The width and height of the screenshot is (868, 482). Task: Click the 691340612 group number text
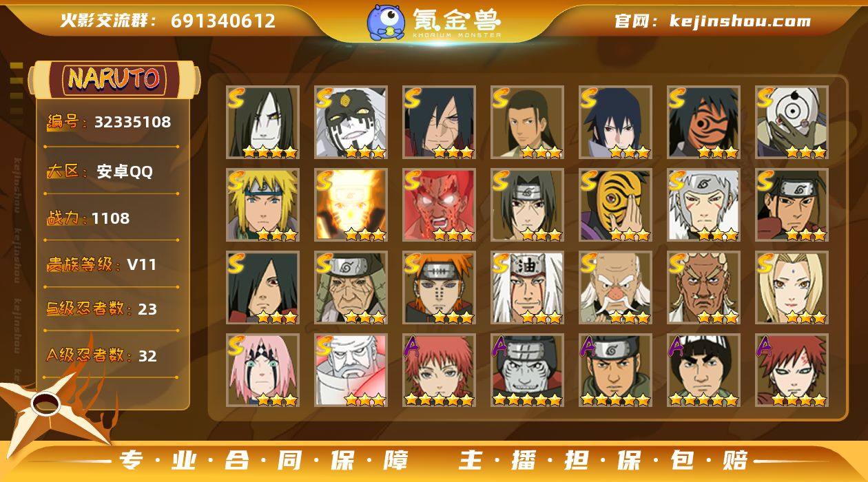(223, 21)
